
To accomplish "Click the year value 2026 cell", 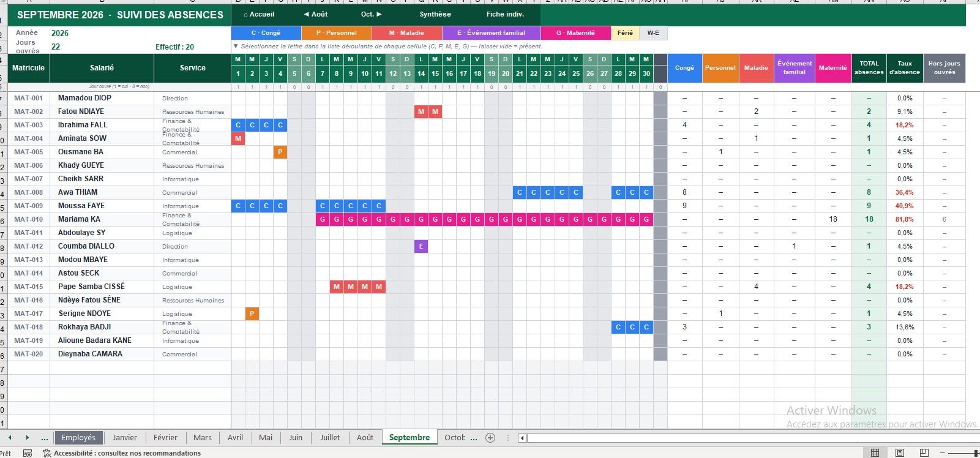I will pos(60,33).
